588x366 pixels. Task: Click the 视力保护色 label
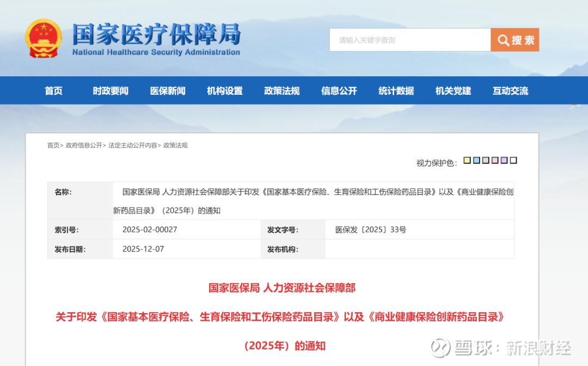437,163
